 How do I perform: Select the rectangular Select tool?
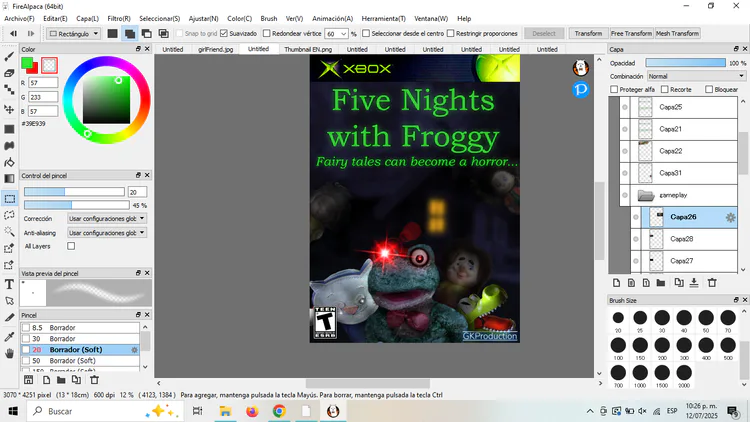pyautogui.click(x=9, y=199)
